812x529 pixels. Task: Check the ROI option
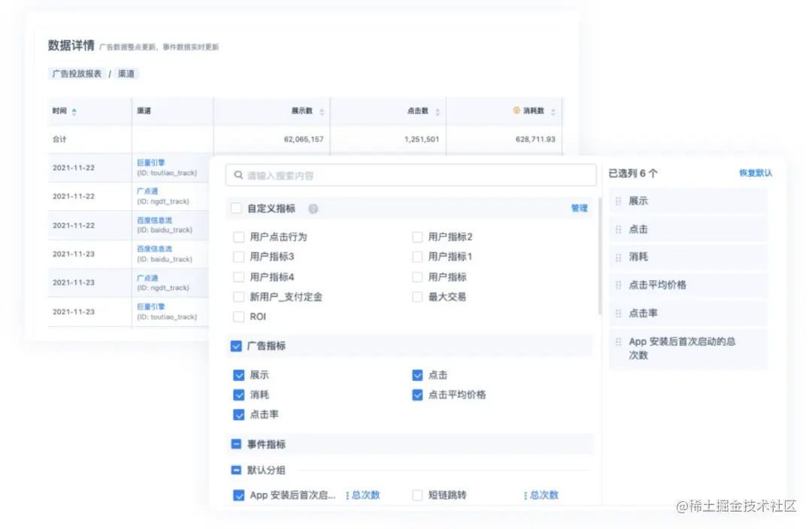coord(239,317)
